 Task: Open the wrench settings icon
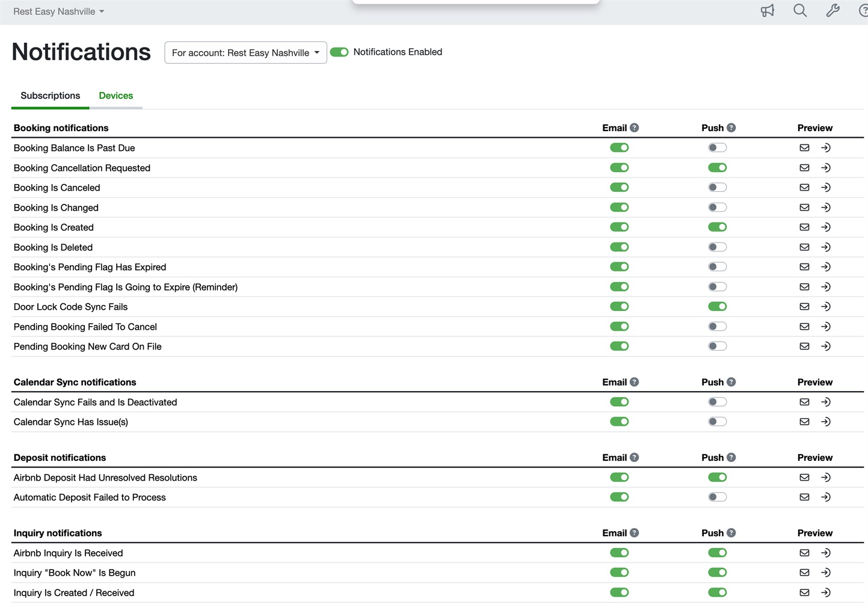(833, 11)
